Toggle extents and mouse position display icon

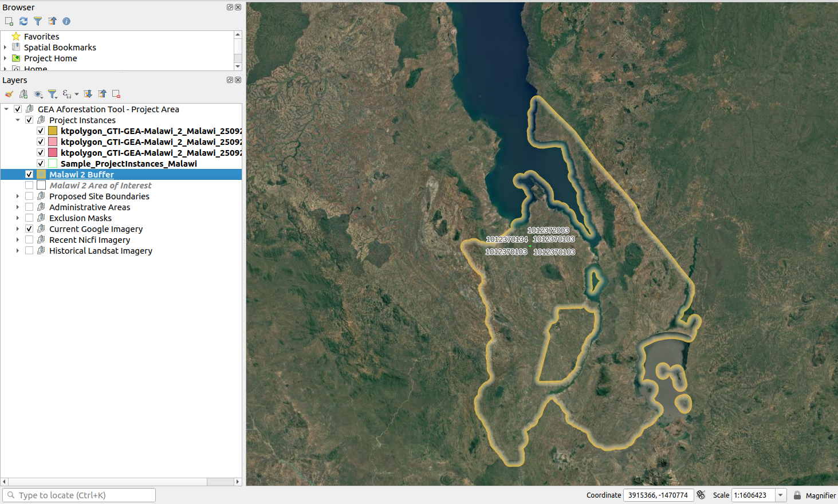point(701,495)
